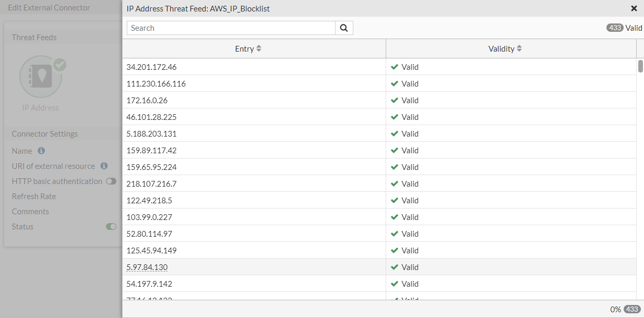Close the IP Address Threat Feed panel
This screenshot has width=644, height=318.
click(634, 8)
